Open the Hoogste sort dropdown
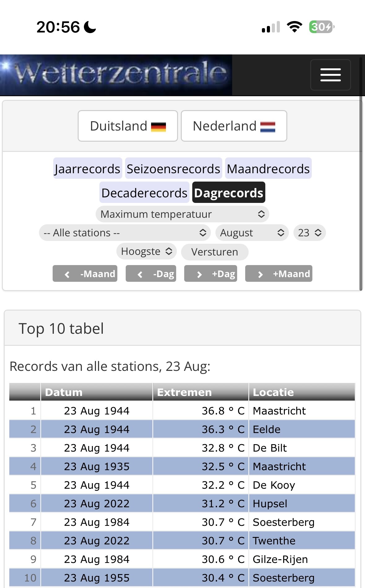The height and width of the screenshot is (588, 365). pos(146,251)
